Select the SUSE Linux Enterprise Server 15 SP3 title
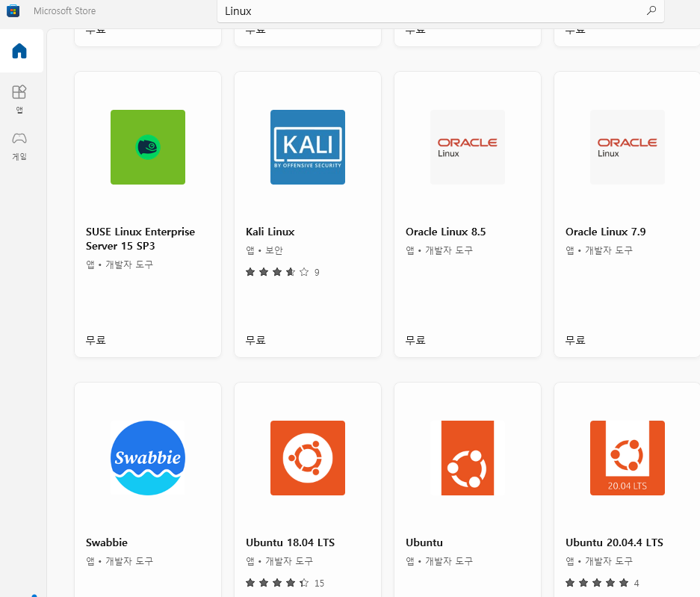This screenshot has height=597, width=700. [140, 239]
